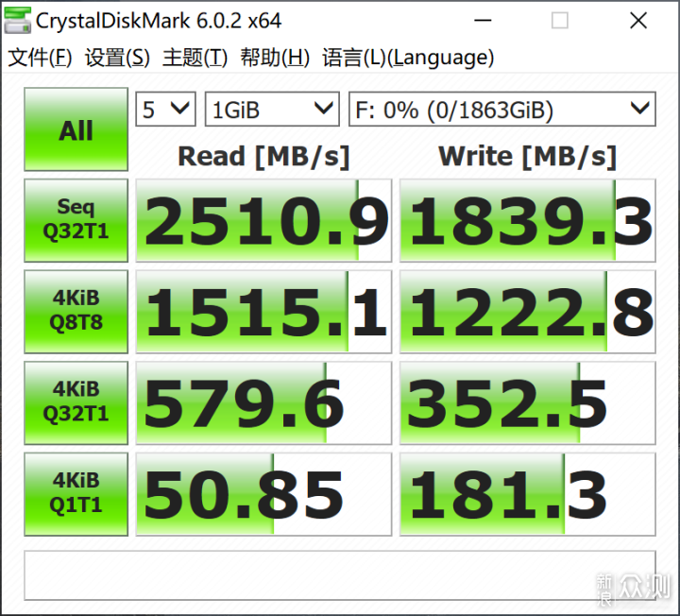This screenshot has width=680, height=616.
Task: Open the 文件(F) menu
Action: click(x=40, y=58)
